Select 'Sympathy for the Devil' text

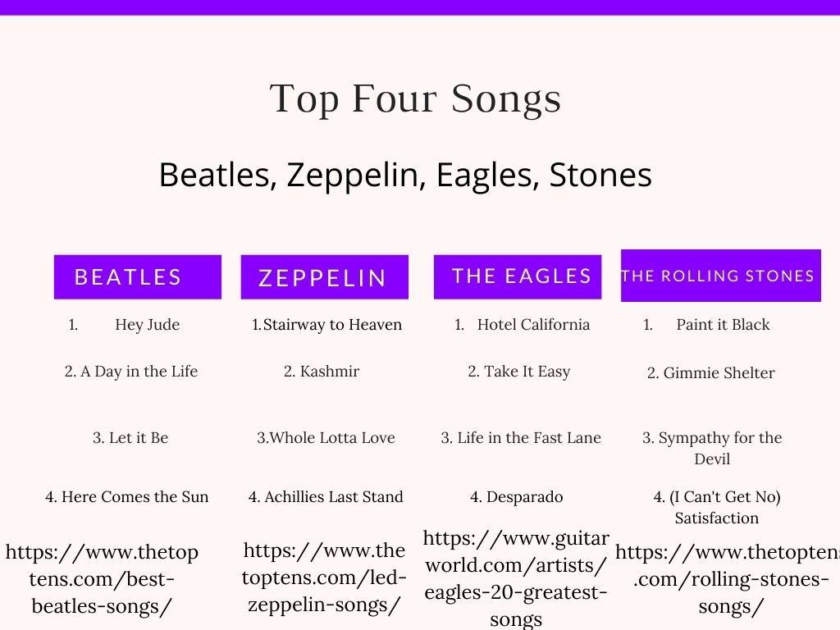click(x=712, y=448)
